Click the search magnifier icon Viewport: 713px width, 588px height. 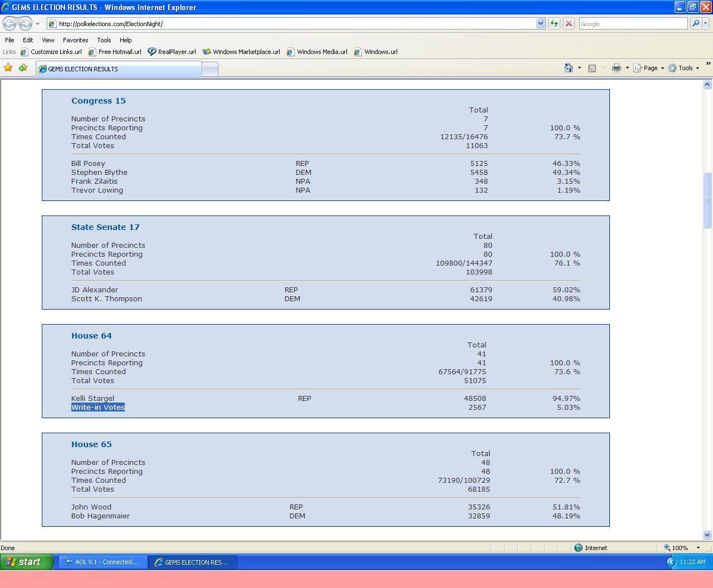pos(696,23)
